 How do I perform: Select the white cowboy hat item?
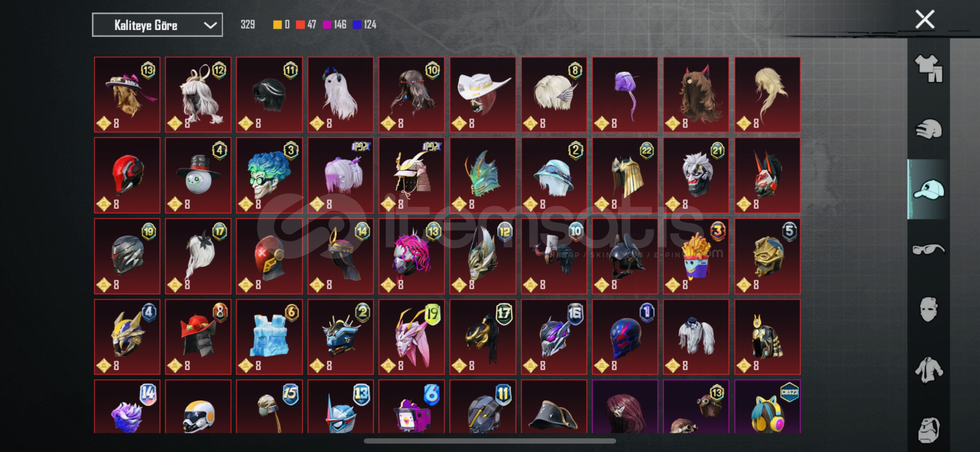pos(483,95)
